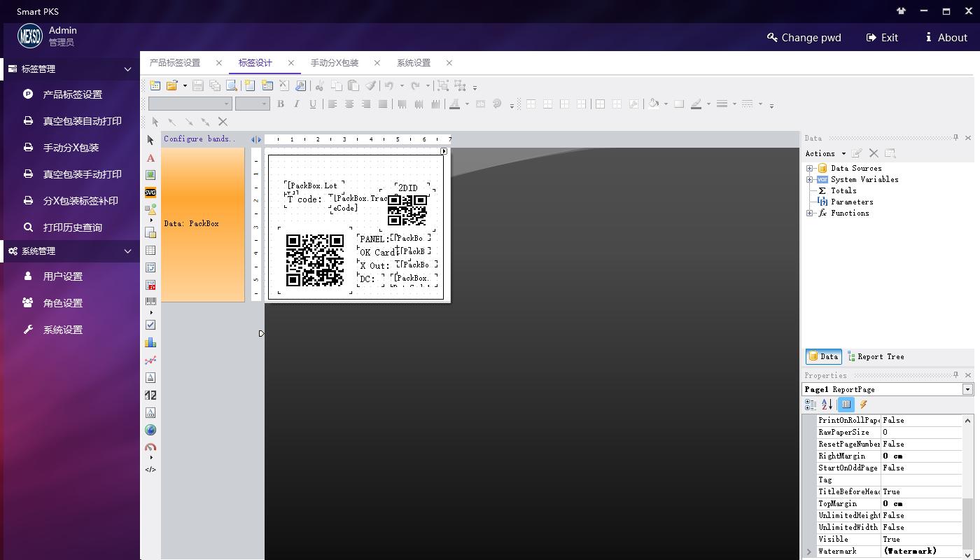Select the Map globe object tool

click(150, 430)
